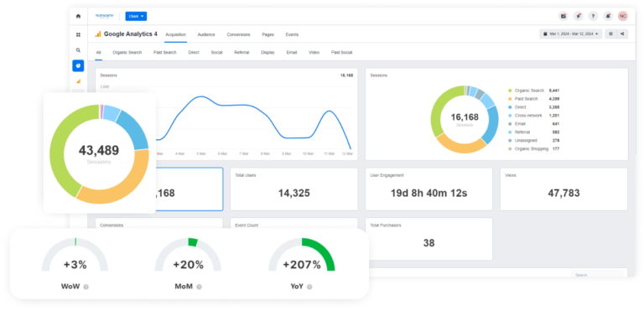
Task: Click the Organic Shopping legend entry
Action: 533,148
